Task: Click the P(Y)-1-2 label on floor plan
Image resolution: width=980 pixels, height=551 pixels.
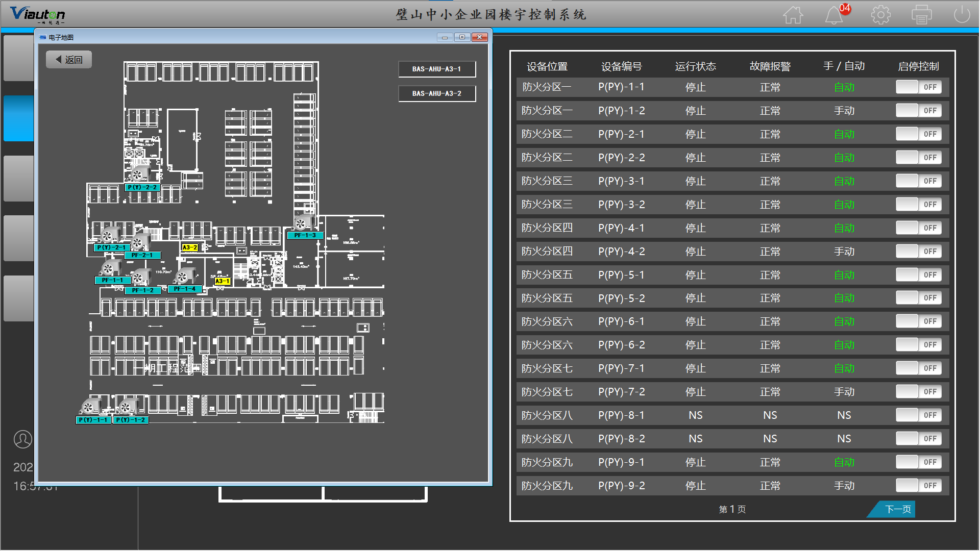Action: point(131,420)
